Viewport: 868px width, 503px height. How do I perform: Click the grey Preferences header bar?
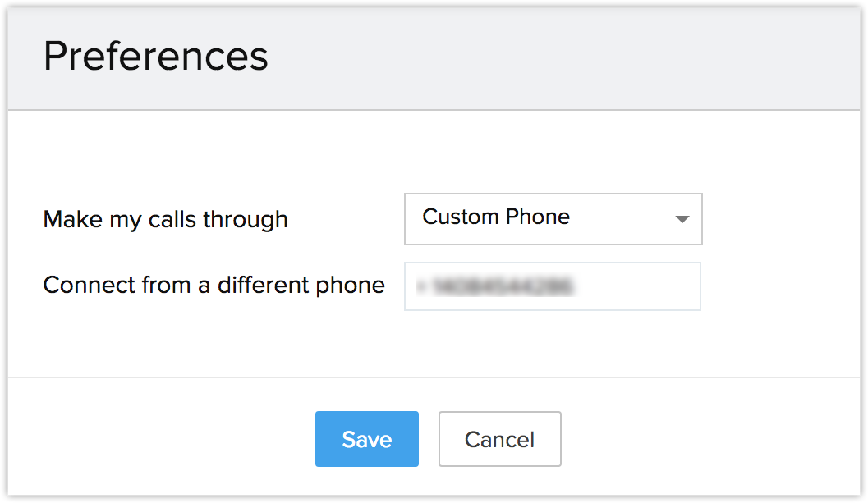pos(534,57)
